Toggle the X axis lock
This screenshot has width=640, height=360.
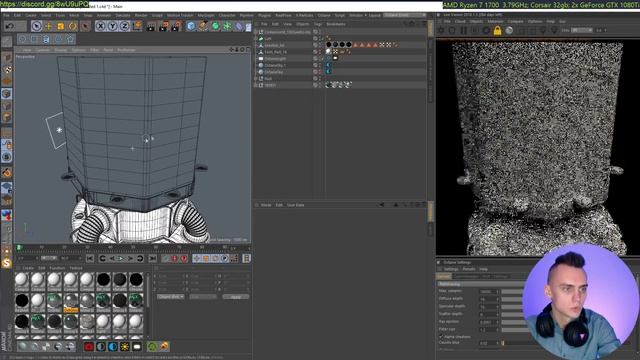(x=100, y=26)
